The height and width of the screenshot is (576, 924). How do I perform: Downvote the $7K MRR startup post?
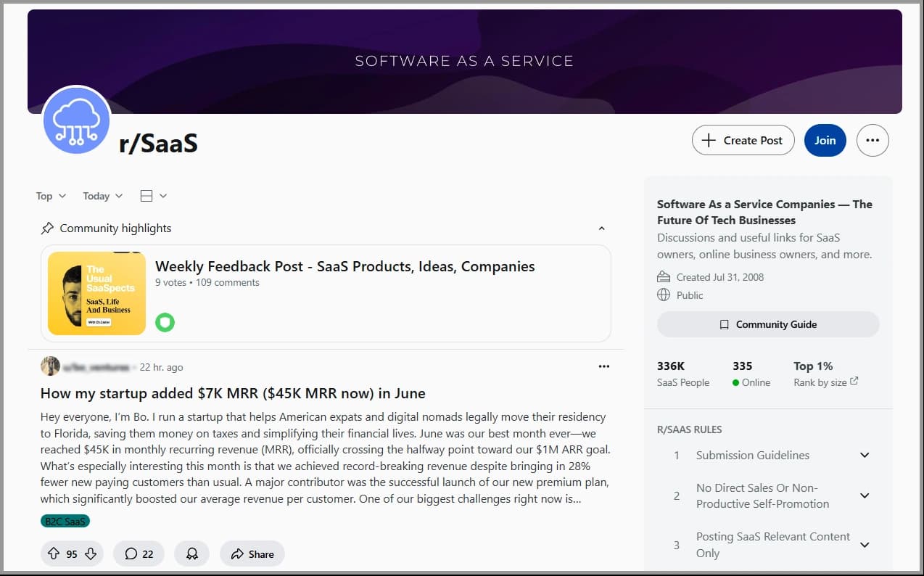[90, 554]
